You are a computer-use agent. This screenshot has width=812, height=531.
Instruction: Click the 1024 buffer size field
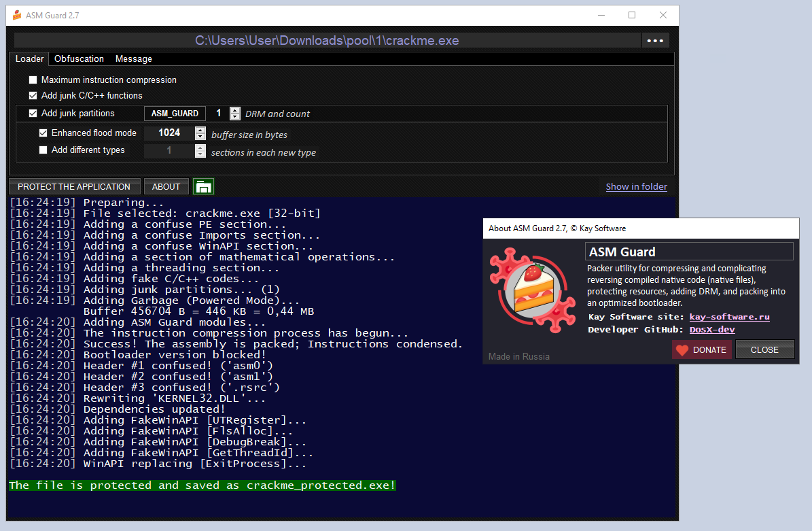[x=169, y=133]
